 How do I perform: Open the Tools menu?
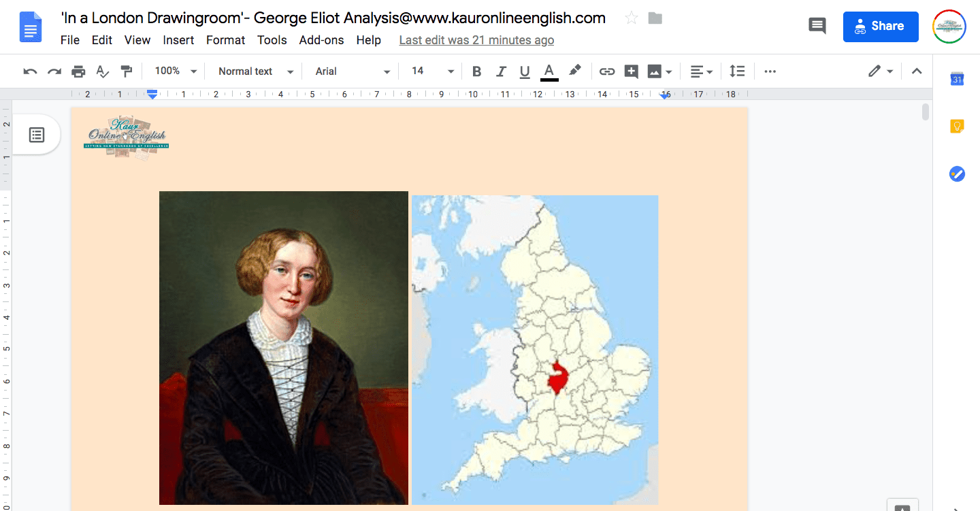coord(272,40)
